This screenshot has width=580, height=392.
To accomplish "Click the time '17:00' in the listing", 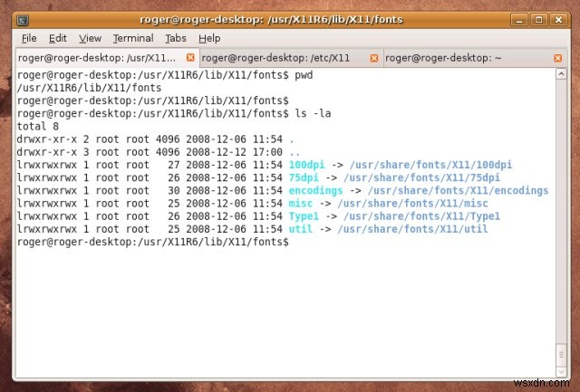I will (x=267, y=152).
